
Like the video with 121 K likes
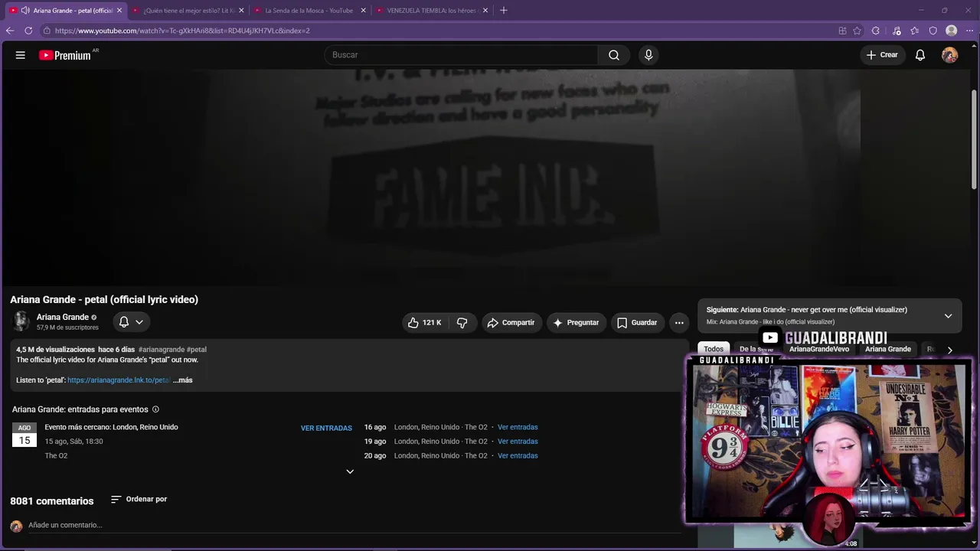click(x=424, y=323)
